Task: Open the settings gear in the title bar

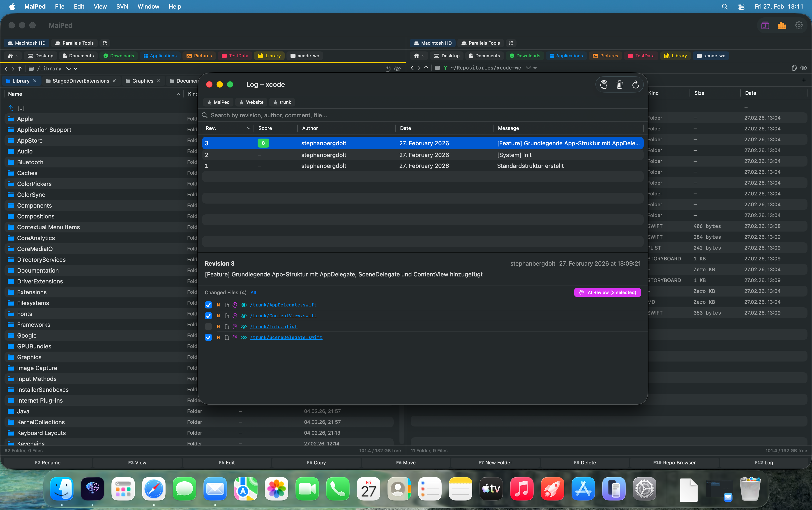Action: point(799,25)
